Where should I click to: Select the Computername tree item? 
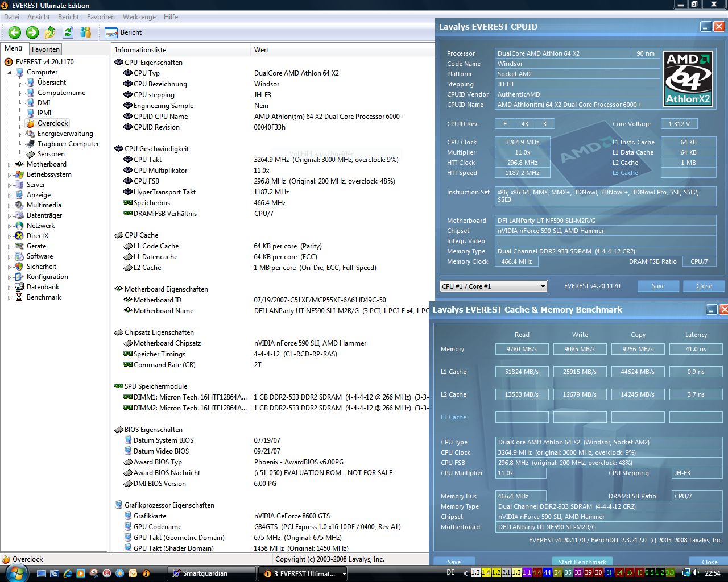[x=61, y=93]
